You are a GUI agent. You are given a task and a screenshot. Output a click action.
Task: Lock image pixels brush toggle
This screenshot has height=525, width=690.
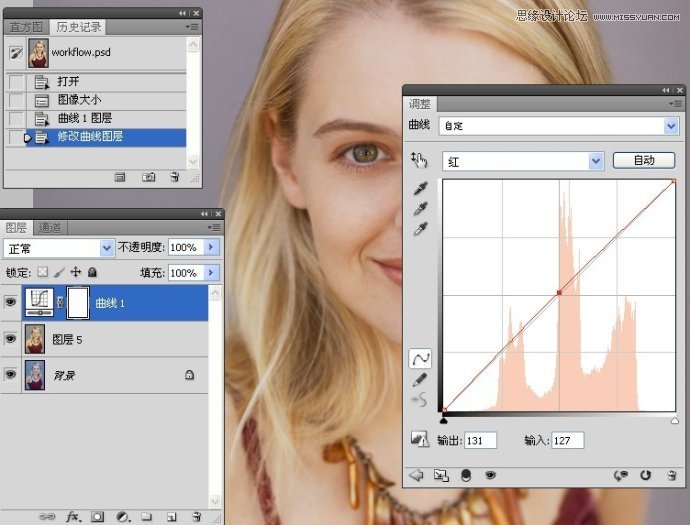pos(59,272)
